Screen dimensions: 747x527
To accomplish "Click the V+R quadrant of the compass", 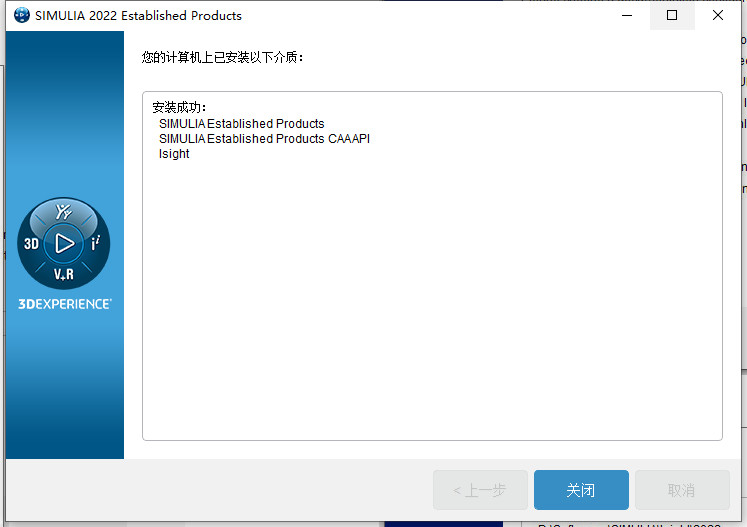I will point(64,274).
